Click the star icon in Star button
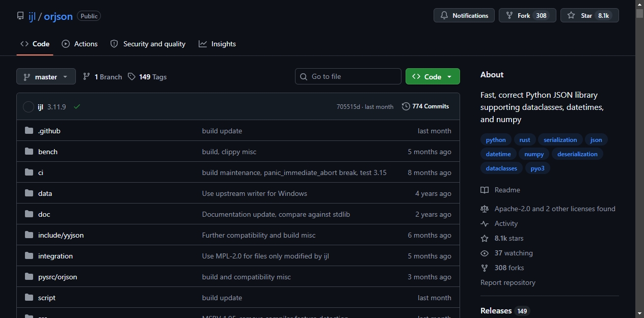644x318 pixels. coord(571,16)
